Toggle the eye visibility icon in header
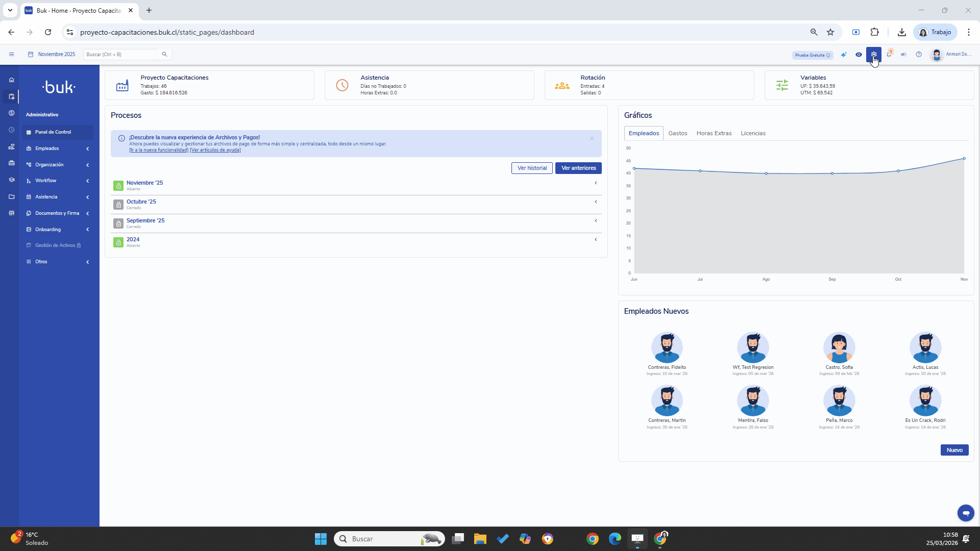Screen dimensions: 980x551 pyautogui.click(x=859, y=55)
